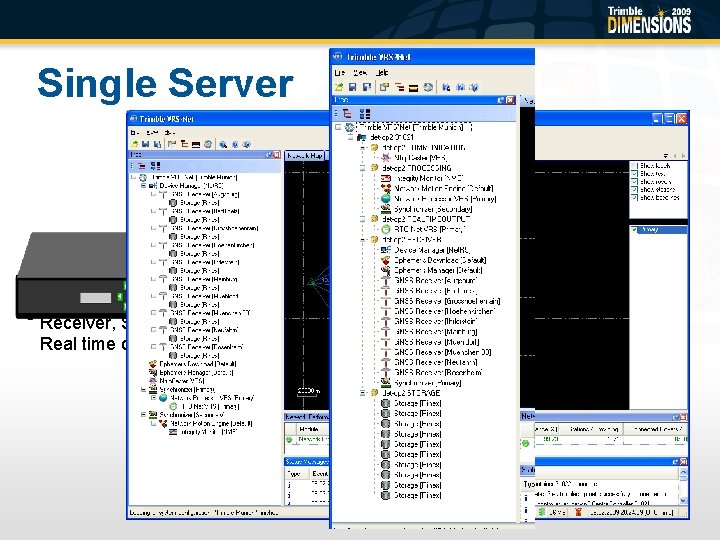Click the globe icon in back window toolbar
The image size is (720, 540).
208,144
